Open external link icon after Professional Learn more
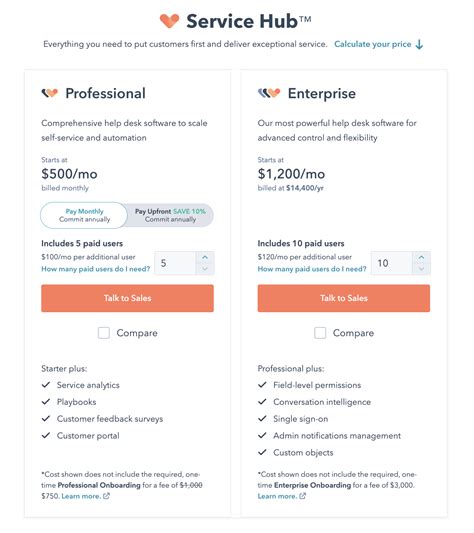 point(106,496)
